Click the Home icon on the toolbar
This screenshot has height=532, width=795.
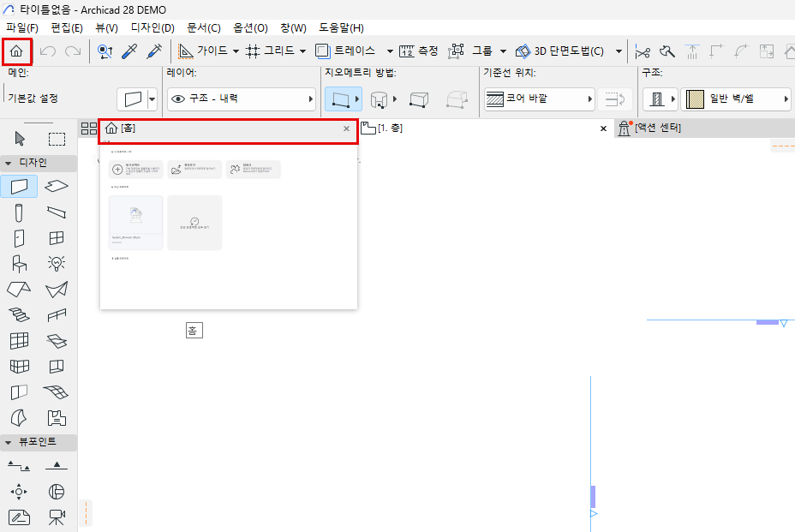[16, 51]
